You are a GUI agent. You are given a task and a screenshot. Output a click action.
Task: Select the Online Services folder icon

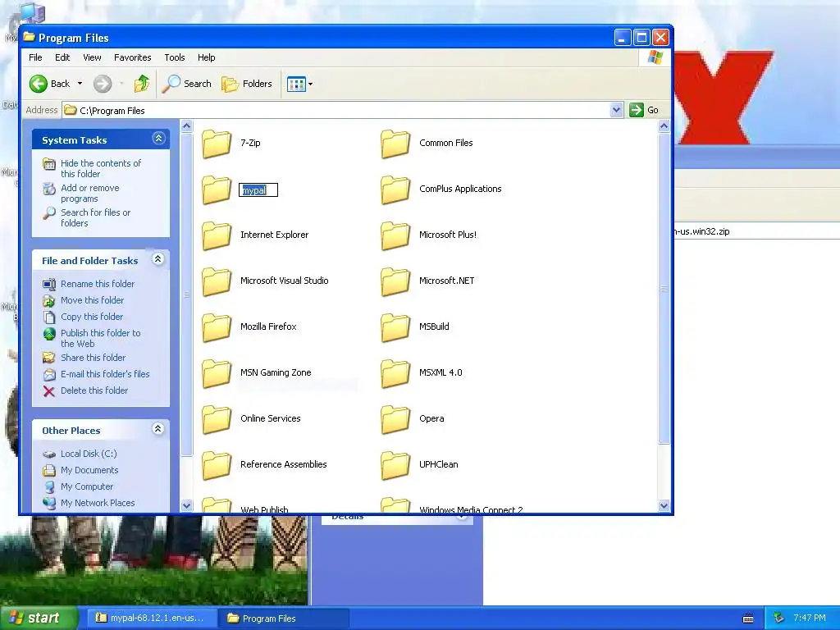tap(217, 419)
